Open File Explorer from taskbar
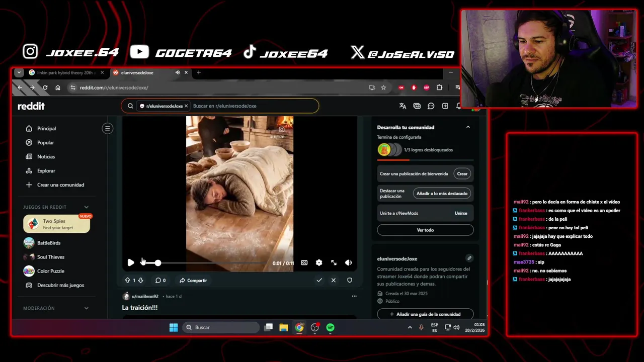Image resolution: width=644 pixels, height=362 pixels. coord(284,327)
